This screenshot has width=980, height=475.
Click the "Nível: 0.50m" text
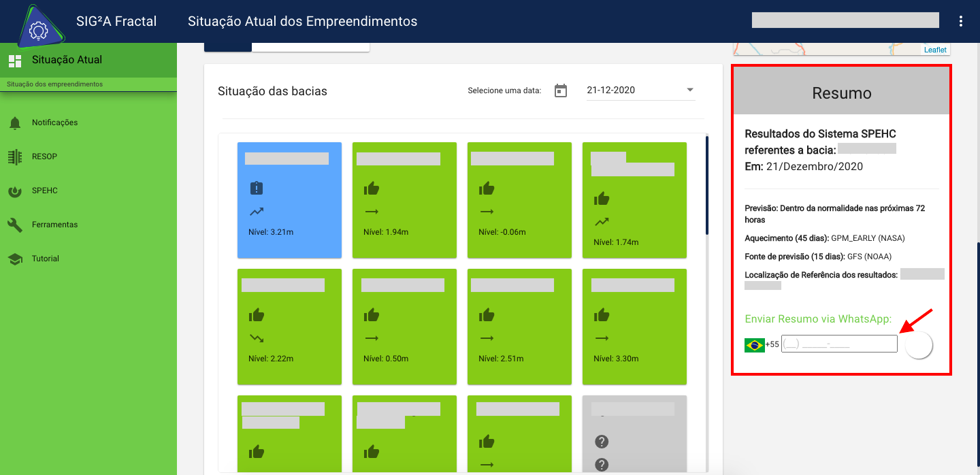pos(386,358)
